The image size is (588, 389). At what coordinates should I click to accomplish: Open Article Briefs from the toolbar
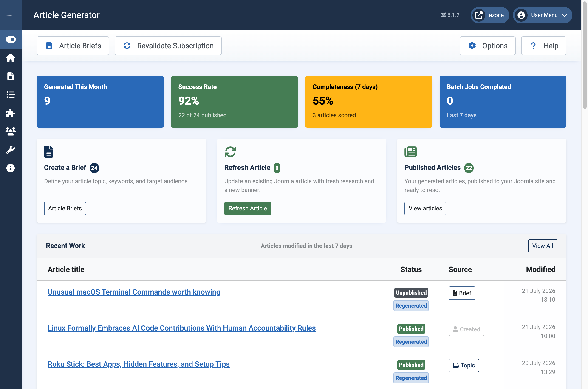pyautogui.click(x=73, y=46)
